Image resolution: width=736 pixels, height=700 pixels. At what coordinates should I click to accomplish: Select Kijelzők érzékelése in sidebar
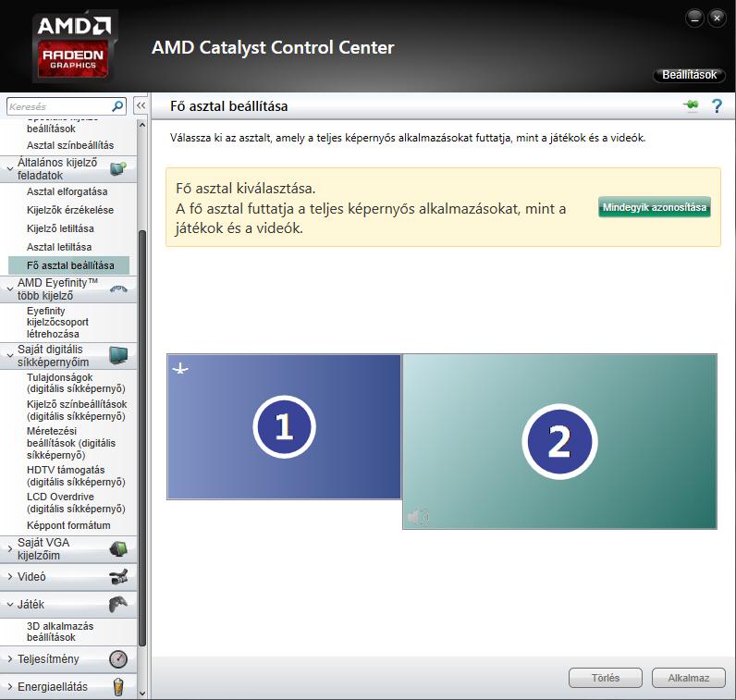point(70,210)
